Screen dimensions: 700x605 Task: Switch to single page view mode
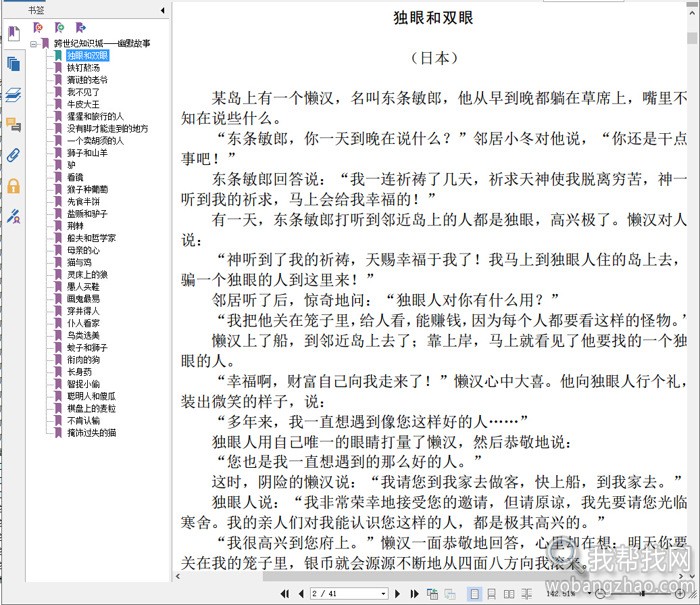point(474,593)
